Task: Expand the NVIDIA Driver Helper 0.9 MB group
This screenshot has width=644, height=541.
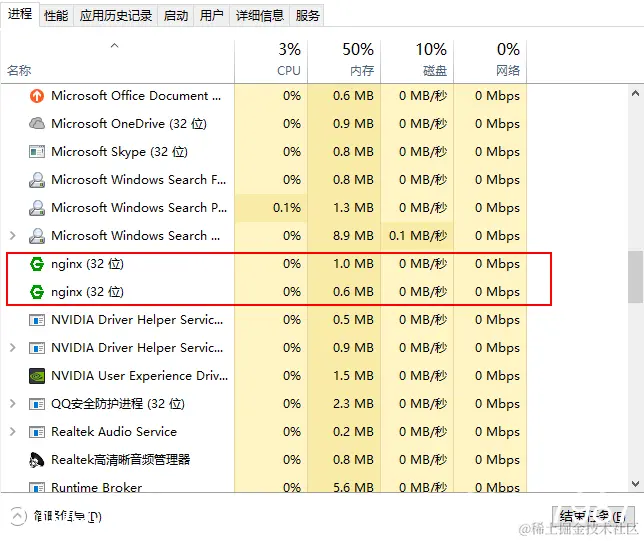Action: coord(13,348)
